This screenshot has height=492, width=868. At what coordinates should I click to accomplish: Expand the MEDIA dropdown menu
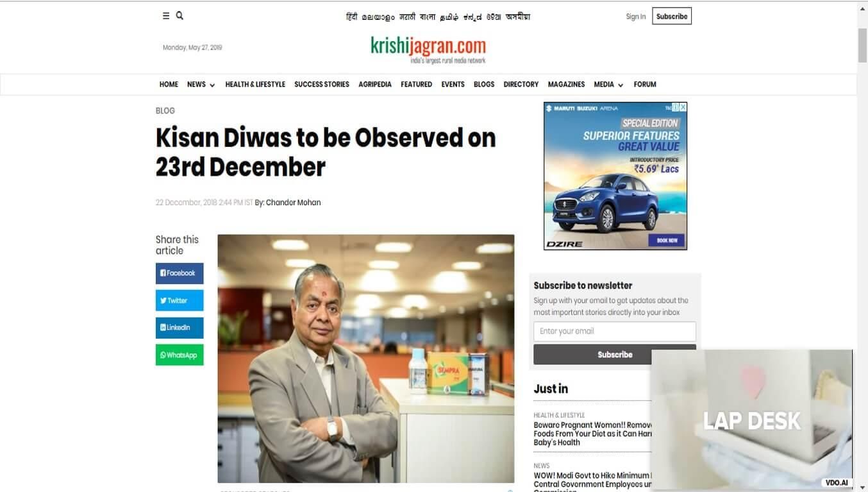click(x=608, y=85)
